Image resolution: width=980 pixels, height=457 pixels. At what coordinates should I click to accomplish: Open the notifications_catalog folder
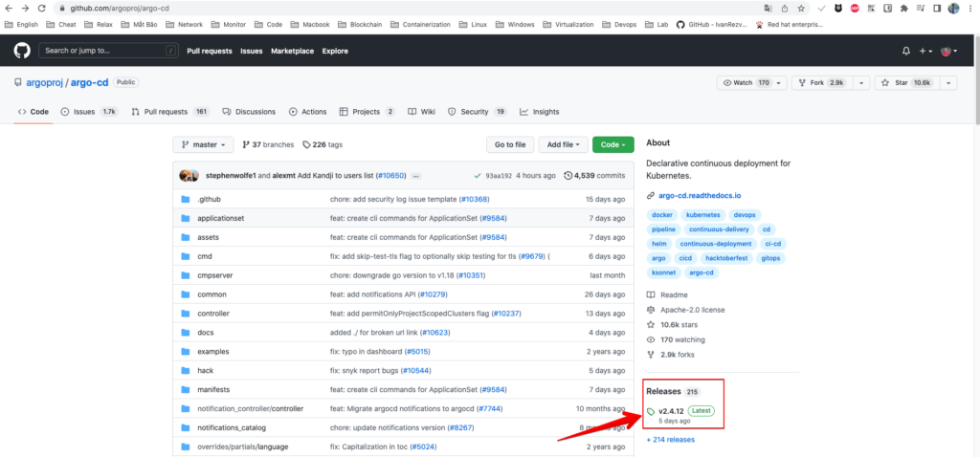[x=232, y=427]
